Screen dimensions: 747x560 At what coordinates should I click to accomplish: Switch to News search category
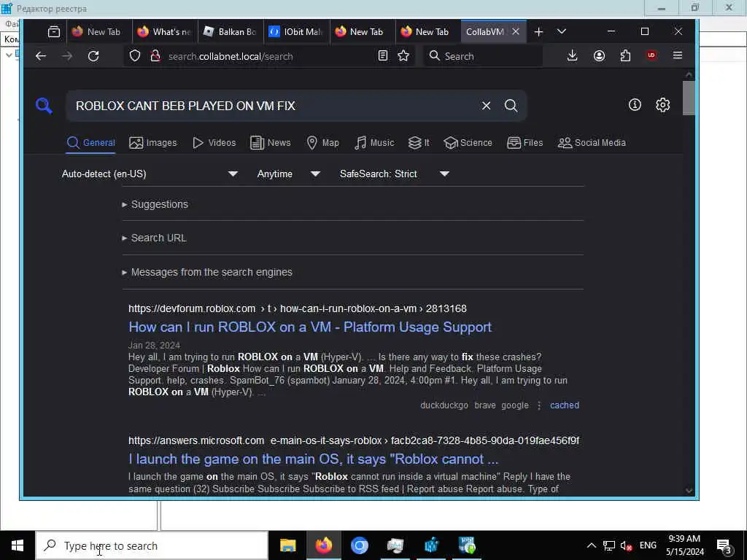point(270,142)
